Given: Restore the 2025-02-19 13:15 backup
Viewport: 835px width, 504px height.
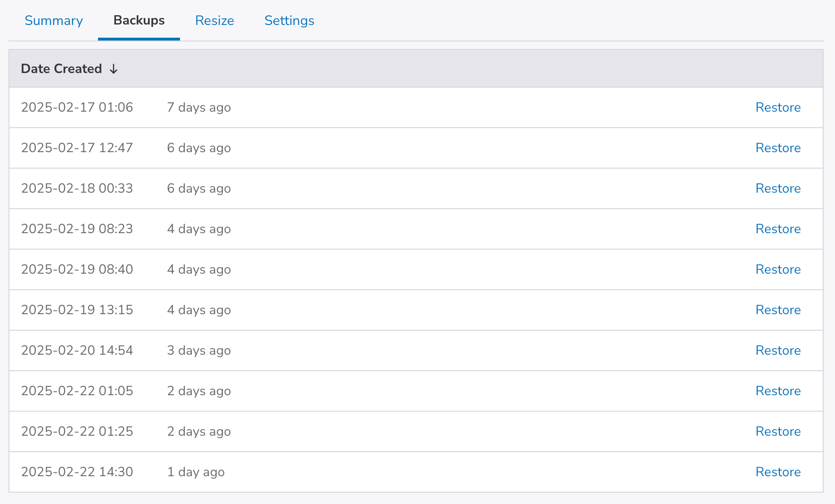Looking at the screenshot, I should (778, 310).
